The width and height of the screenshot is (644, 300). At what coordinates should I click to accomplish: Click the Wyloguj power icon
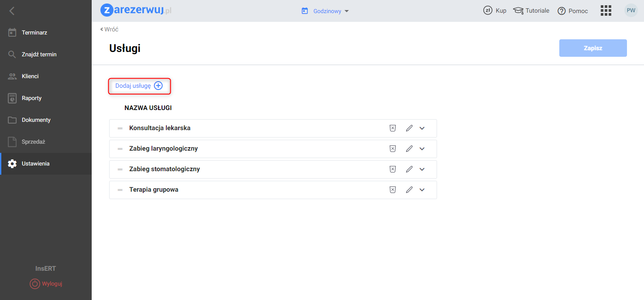click(34, 284)
